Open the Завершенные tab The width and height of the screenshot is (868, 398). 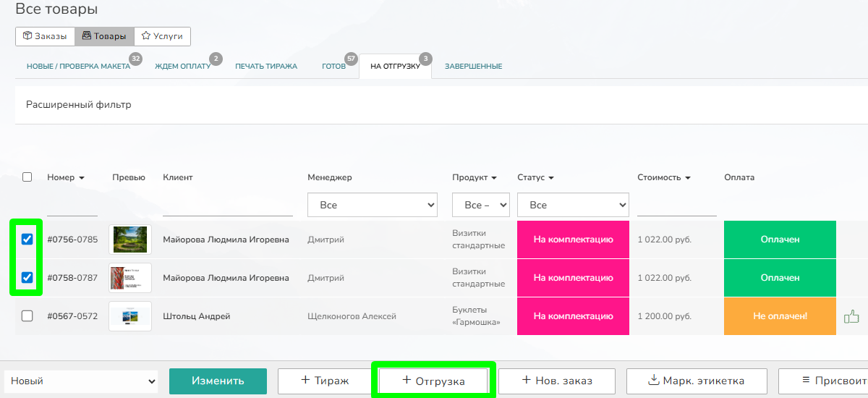click(x=473, y=67)
